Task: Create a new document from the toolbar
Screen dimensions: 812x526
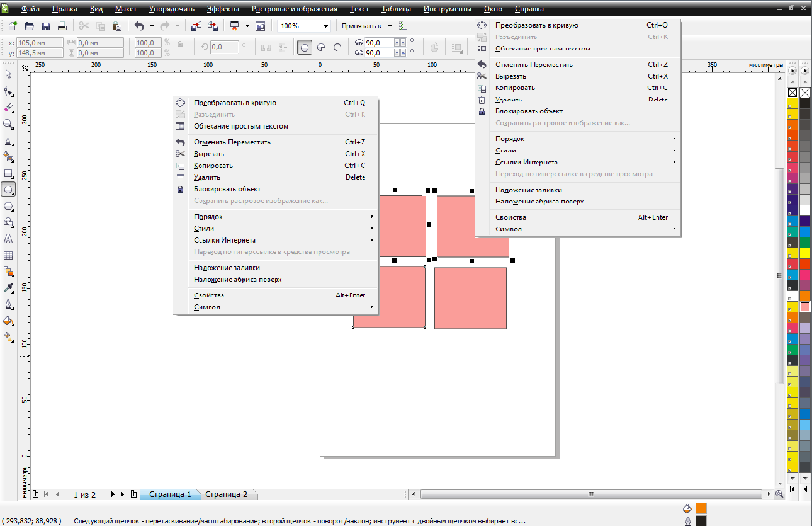Action: coord(13,26)
